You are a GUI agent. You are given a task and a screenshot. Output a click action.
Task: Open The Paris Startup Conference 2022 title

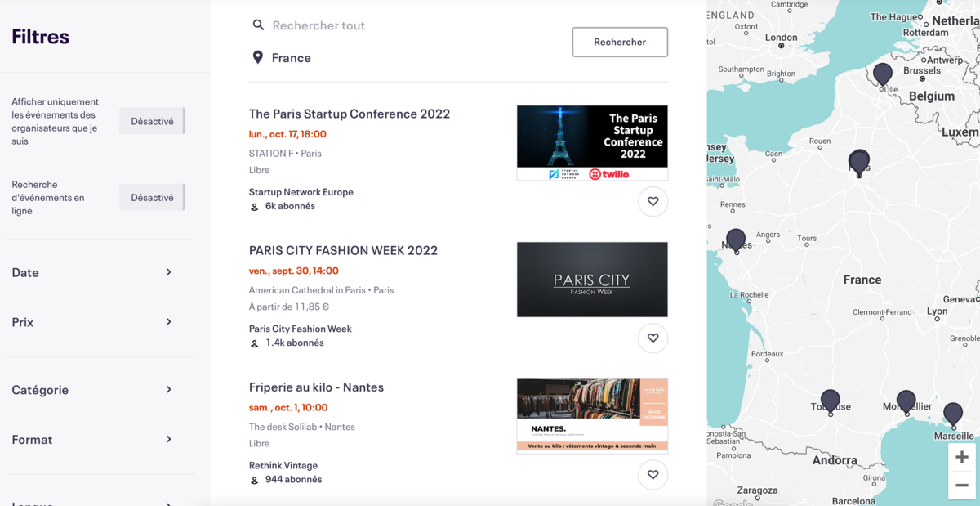350,114
